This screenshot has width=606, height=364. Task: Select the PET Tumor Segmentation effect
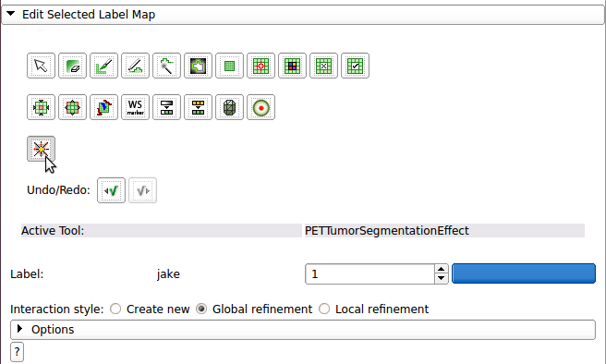click(x=41, y=149)
